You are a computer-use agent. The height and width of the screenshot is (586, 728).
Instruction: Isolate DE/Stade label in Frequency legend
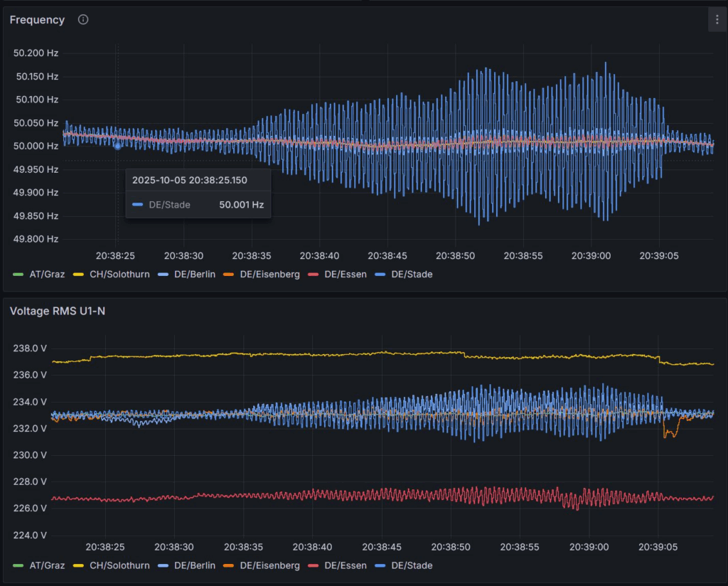[x=412, y=274]
